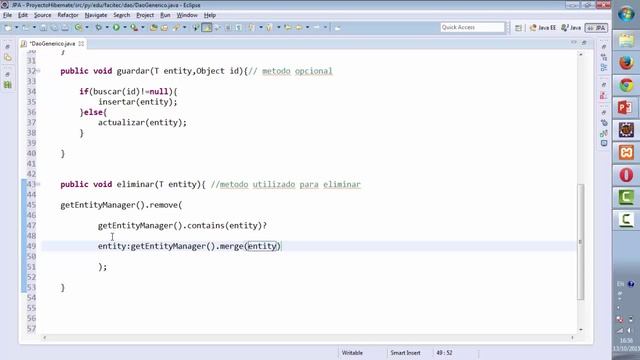Click 'actualizar(entity);' on line 37

click(x=142, y=122)
